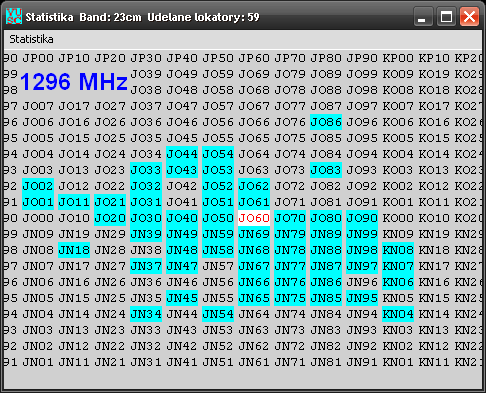Click locator JN83
The height and width of the screenshot is (393, 486).
tap(326, 330)
